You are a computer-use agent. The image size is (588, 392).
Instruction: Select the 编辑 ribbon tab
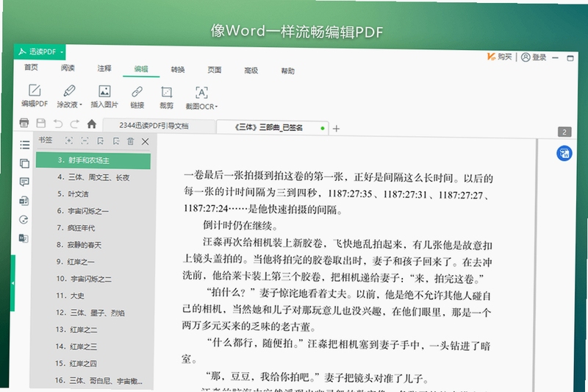141,69
